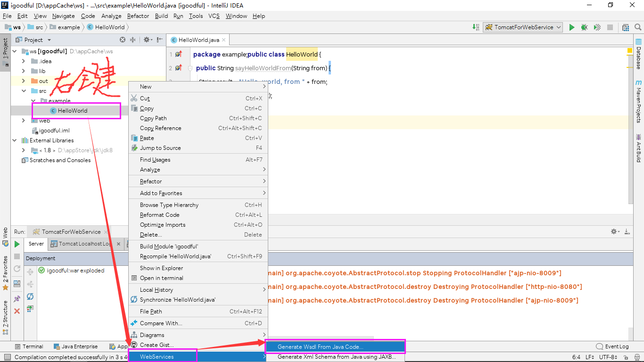Collapse External Libraries node
Viewport: 644px width, 362px height.
(x=14, y=140)
